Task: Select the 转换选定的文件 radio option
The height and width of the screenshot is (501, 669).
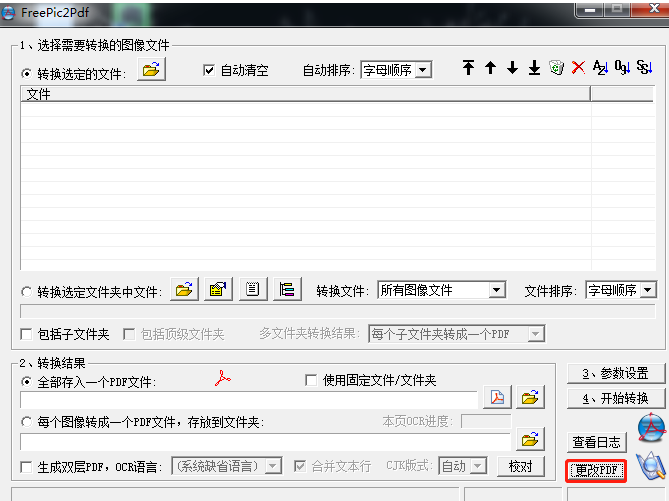Action: click(x=26, y=74)
